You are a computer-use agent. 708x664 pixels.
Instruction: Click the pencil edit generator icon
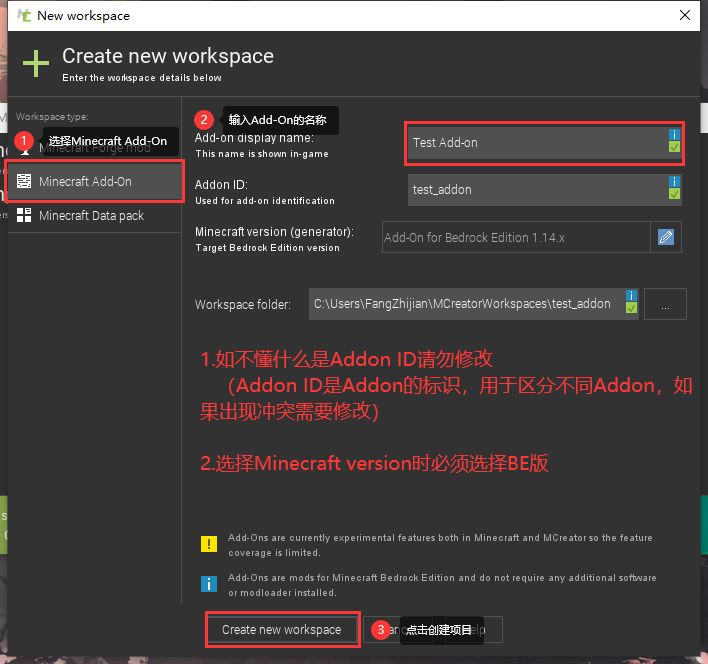[666, 237]
